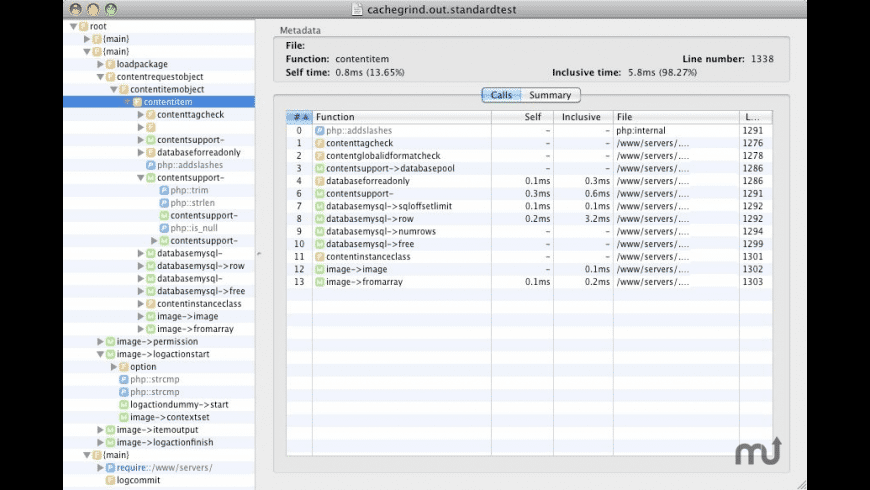Expand the image->logactionfinish node

pos(100,443)
